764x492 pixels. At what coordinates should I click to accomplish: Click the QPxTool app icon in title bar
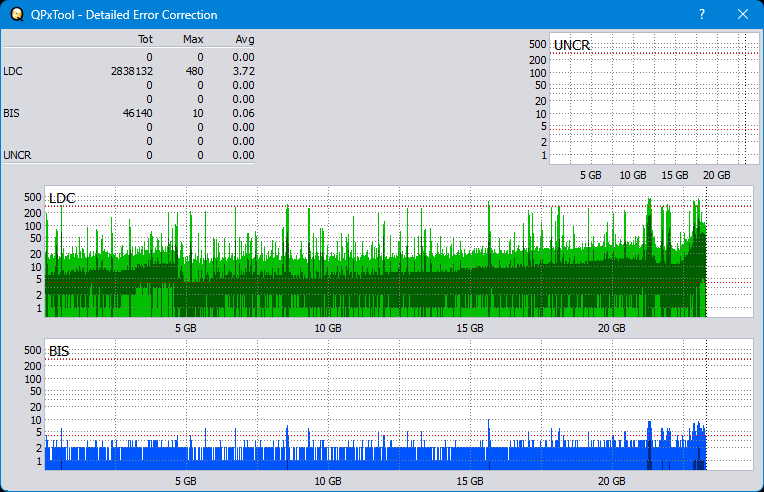click(17, 15)
